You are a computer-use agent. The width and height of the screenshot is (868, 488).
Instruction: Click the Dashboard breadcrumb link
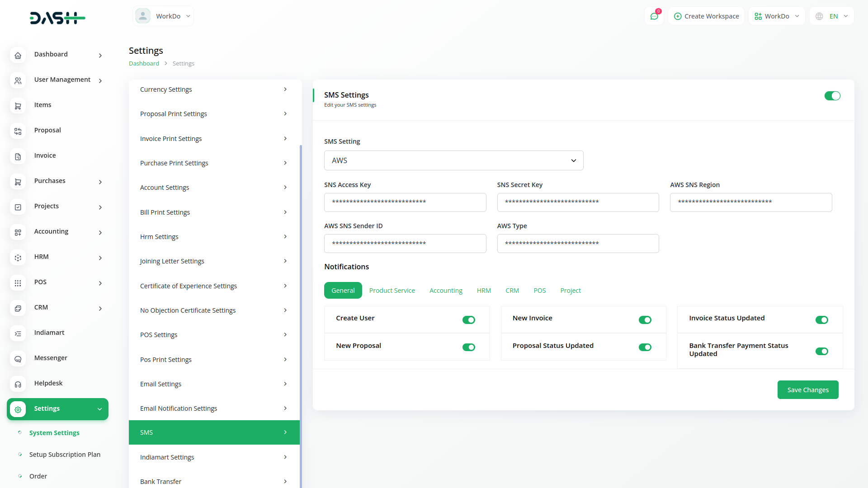click(144, 63)
